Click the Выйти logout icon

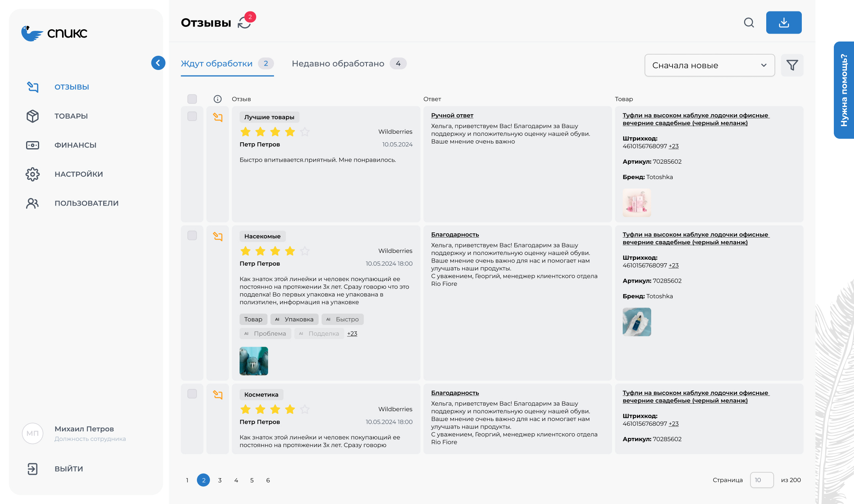coord(32,469)
